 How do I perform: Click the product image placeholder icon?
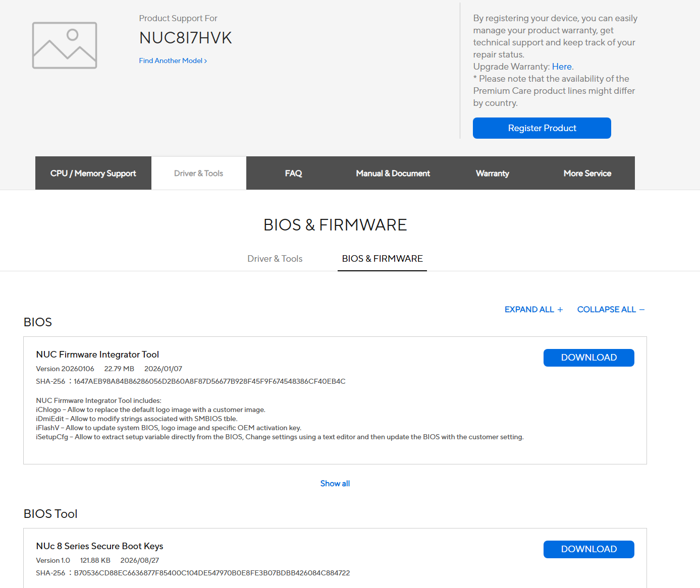point(65,45)
